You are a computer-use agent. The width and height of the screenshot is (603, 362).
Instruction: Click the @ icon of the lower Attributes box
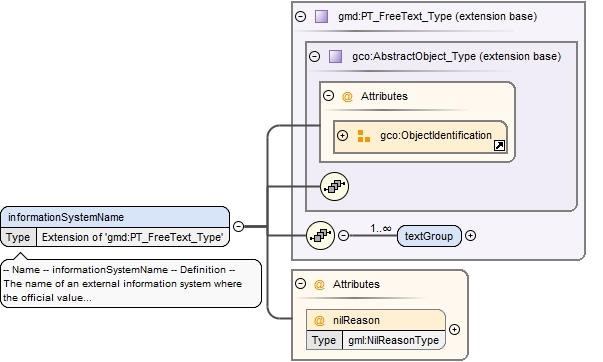[x=319, y=285]
